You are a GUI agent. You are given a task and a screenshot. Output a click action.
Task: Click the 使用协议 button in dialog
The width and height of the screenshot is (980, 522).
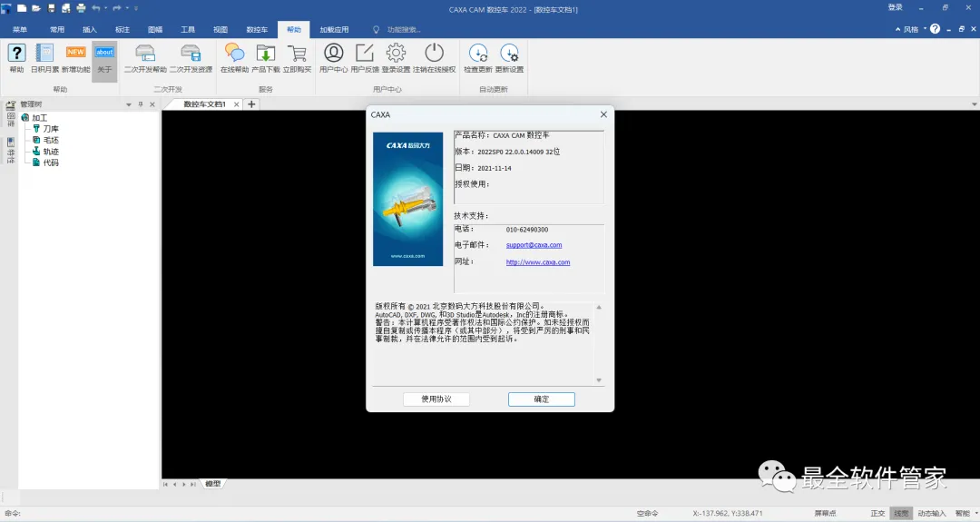(436, 399)
